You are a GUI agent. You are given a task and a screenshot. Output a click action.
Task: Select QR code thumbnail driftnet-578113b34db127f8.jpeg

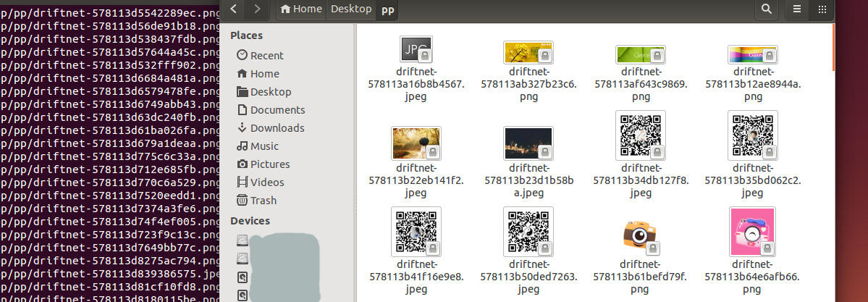pyautogui.click(x=641, y=135)
